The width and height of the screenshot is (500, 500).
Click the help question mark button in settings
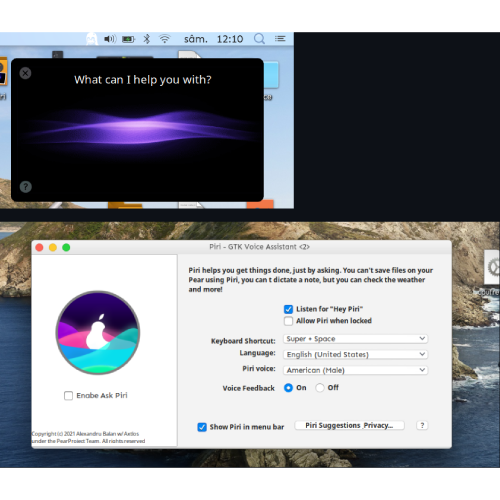click(x=422, y=425)
